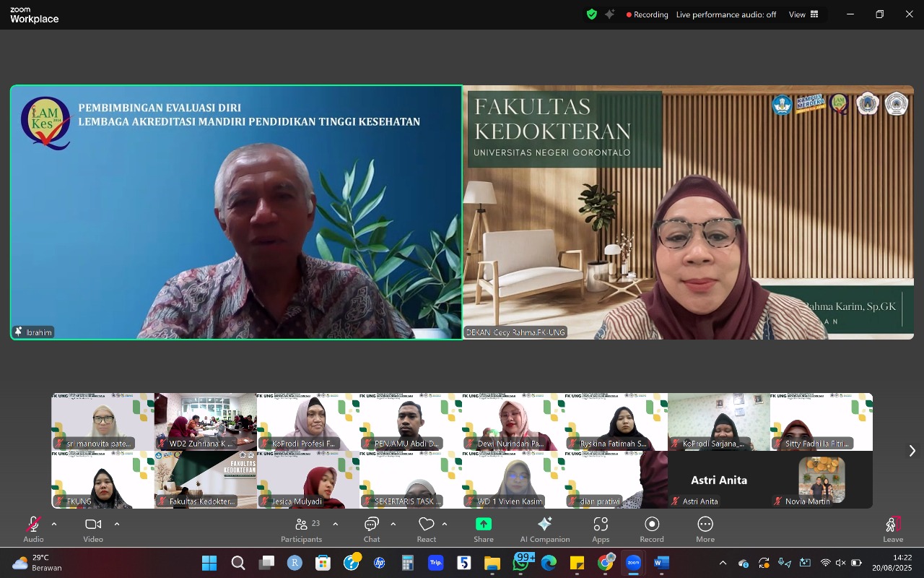Click the AI Companion sparkle icon in title bar
The height and width of the screenshot is (578, 924).
[610, 14]
